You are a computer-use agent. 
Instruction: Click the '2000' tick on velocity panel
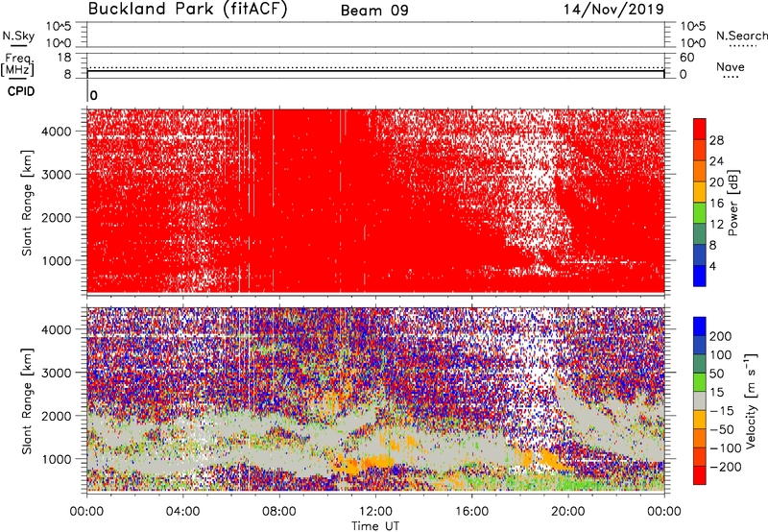click(57, 416)
